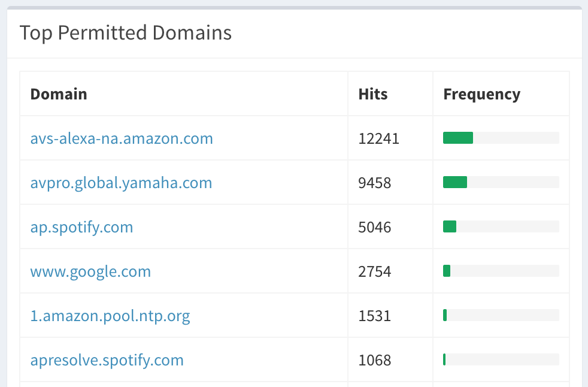Screen dimensions: 588x387
Task: Click frequency bar for avpro.global.yamaha.com
Action: pyautogui.click(x=501, y=182)
